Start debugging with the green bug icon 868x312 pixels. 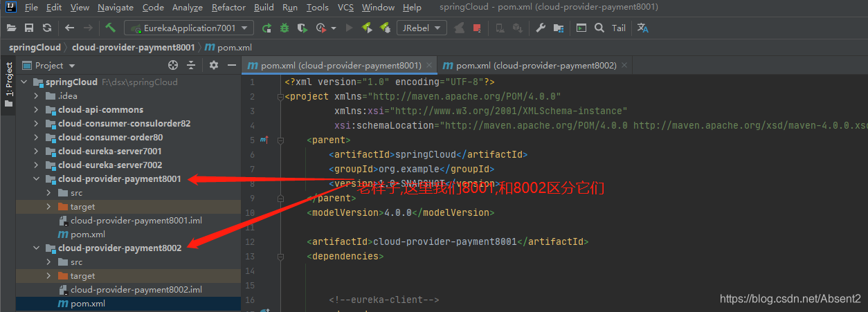[x=284, y=28]
